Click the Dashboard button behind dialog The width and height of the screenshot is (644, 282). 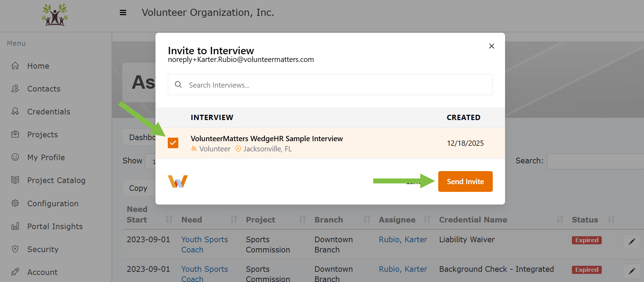[x=139, y=137]
